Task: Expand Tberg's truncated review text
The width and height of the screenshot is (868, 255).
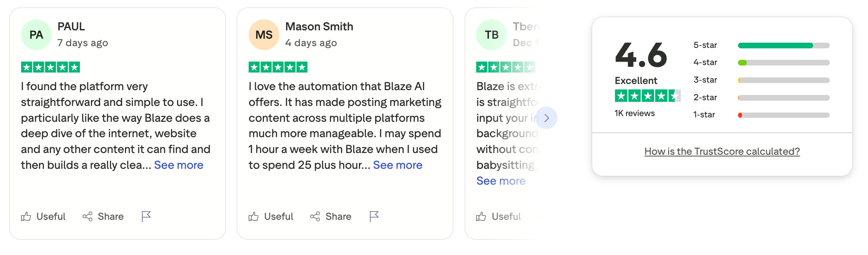Action: click(501, 180)
